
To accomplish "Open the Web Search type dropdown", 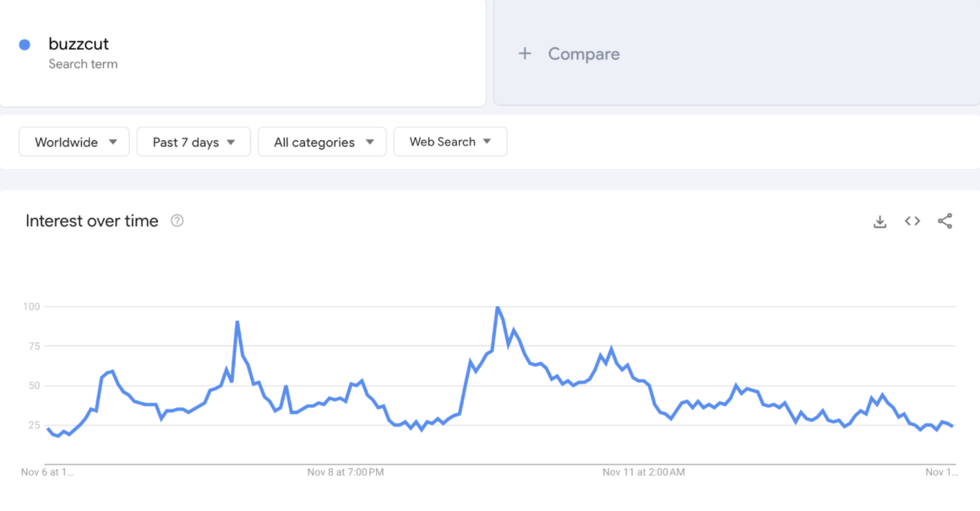I will [x=450, y=142].
